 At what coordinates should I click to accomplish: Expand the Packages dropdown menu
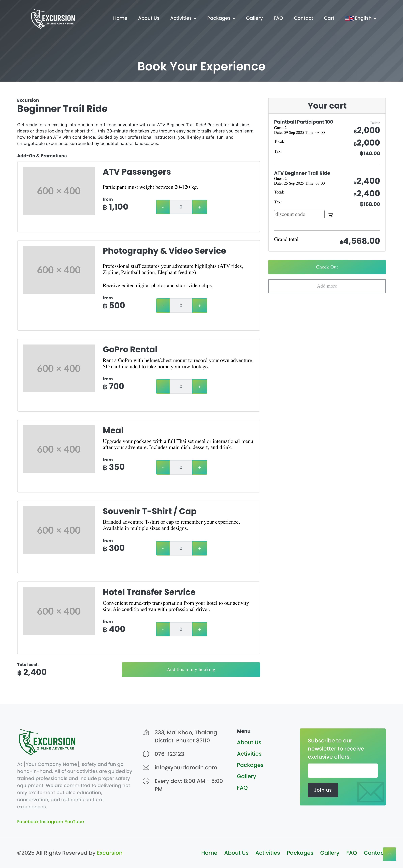pyautogui.click(x=221, y=18)
